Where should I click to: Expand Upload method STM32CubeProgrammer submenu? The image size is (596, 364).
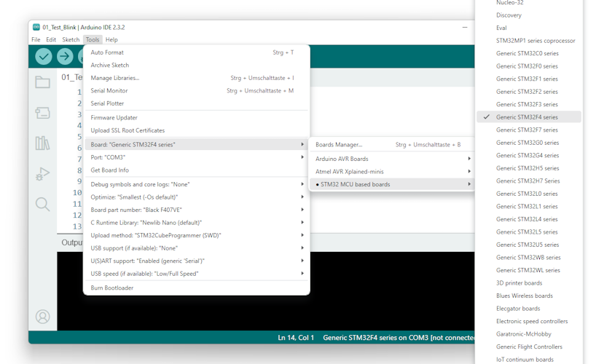(x=197, y=235)
